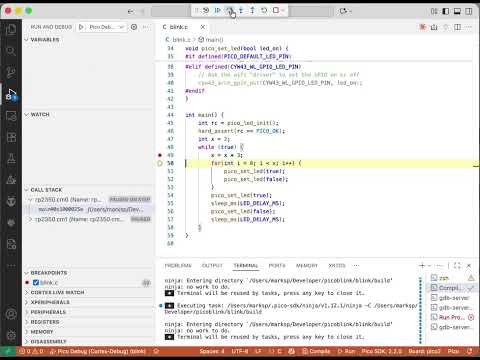Screen dimensions: 480x360
Task: Open the Source Control view
Action: tap(11, 72)
